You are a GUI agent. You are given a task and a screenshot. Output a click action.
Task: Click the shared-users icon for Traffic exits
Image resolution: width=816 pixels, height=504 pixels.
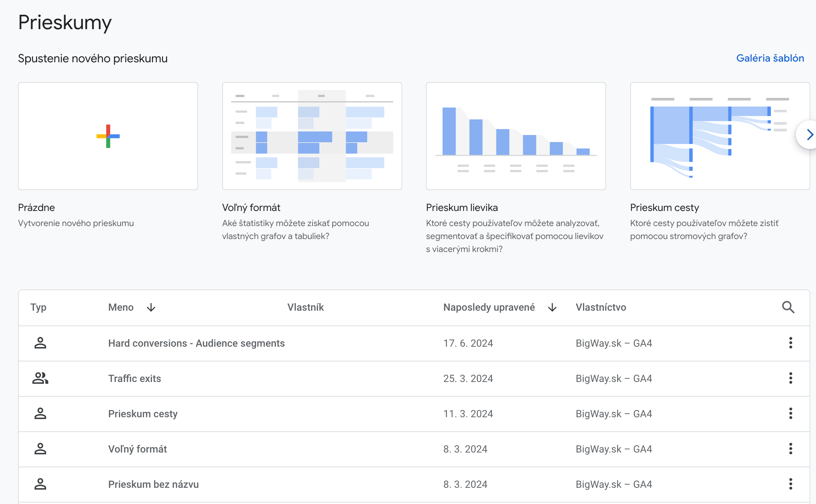tap(40, 378)
